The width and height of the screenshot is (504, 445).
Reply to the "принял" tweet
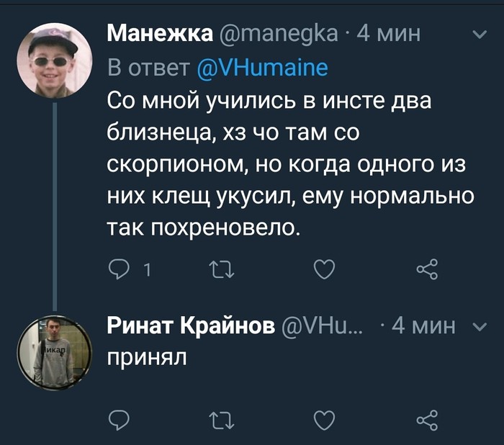[x=117, y=418]
